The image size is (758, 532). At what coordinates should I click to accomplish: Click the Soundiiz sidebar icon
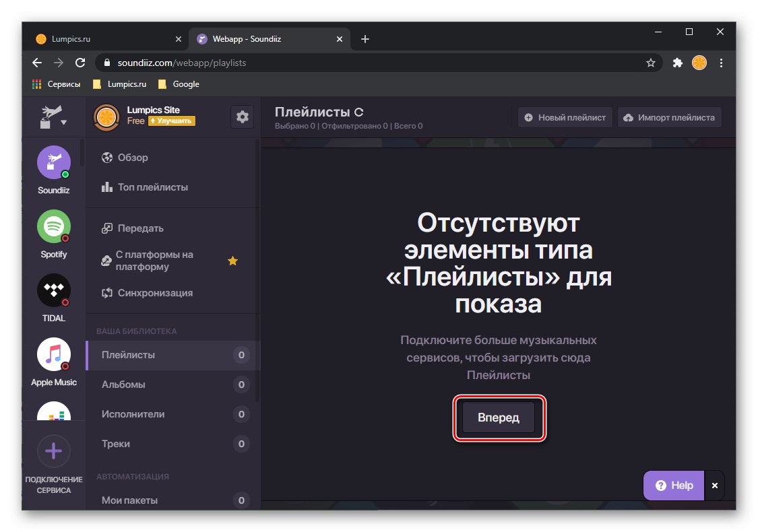[53, 162]
